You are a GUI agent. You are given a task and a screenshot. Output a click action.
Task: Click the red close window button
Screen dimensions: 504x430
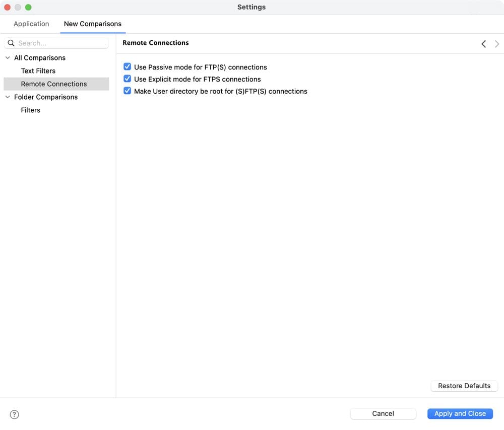[x=8, y=7]
